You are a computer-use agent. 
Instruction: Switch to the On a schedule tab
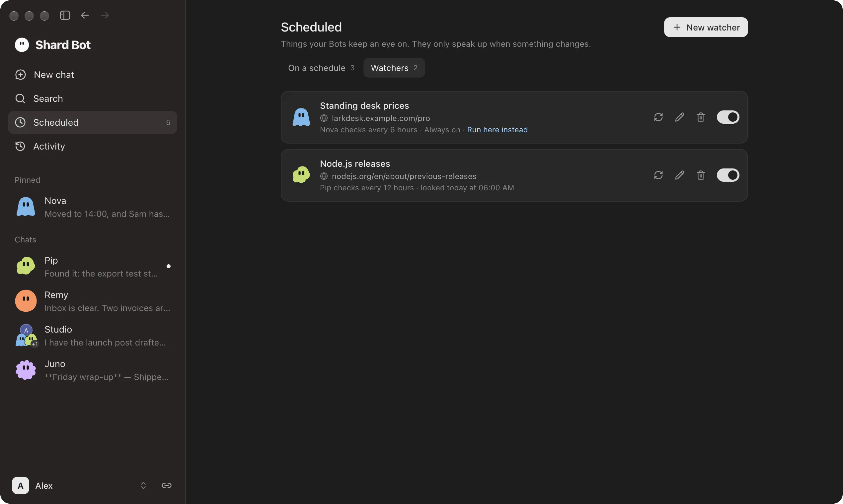[321, 68]
